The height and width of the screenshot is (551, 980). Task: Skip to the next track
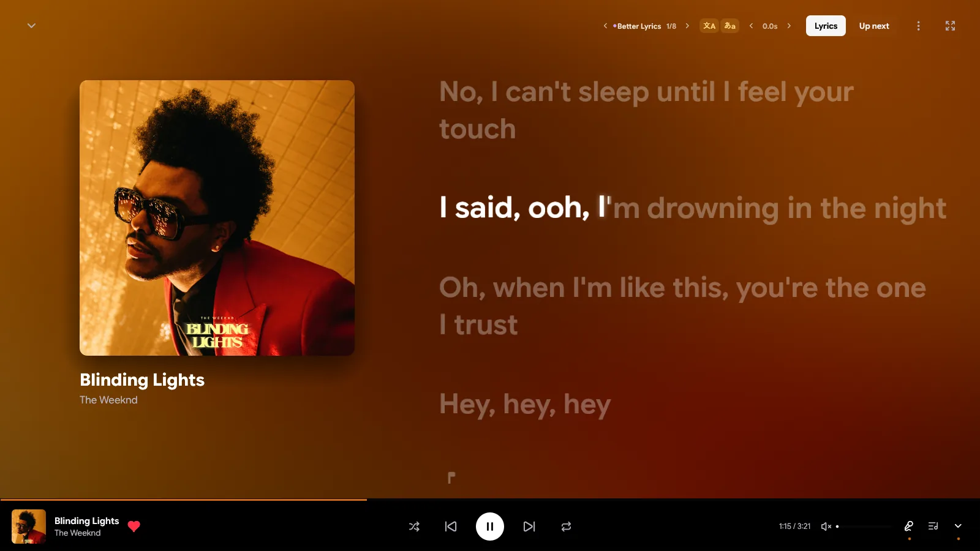529,527
